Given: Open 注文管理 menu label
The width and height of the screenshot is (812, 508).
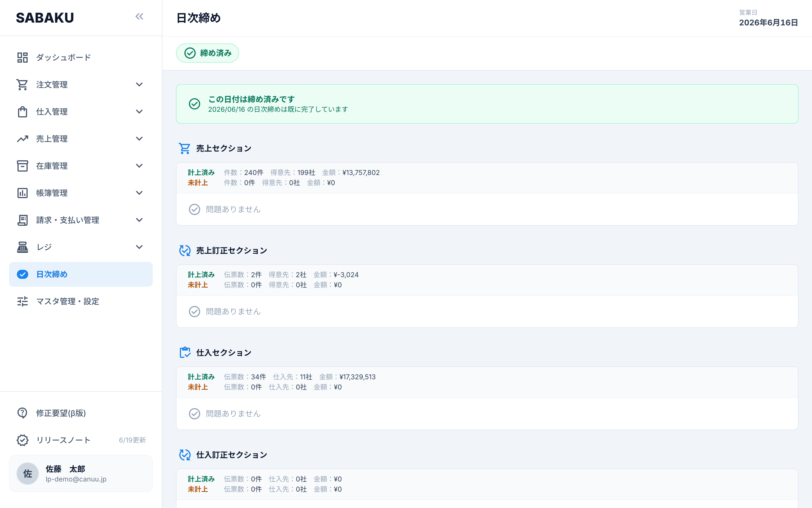Looking at the screenshot, I should point(52,85).
